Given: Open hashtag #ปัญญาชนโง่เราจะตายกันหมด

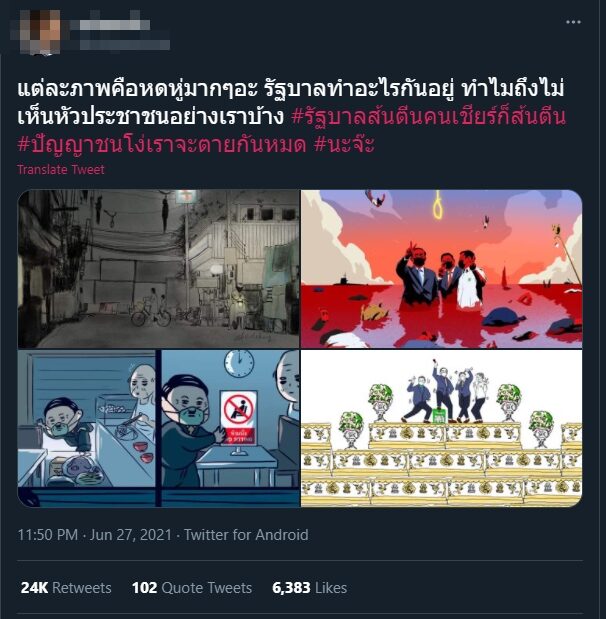Looking at the screenshot, I should (162, 145).
